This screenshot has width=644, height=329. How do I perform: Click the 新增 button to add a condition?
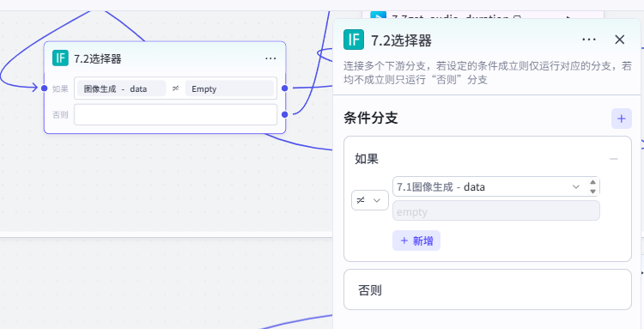(x=416, y=241)
